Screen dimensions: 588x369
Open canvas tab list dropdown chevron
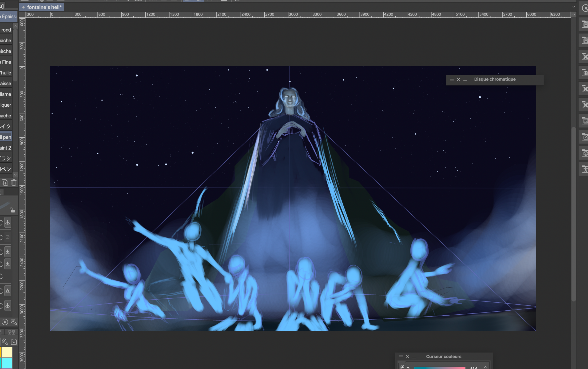574,7
